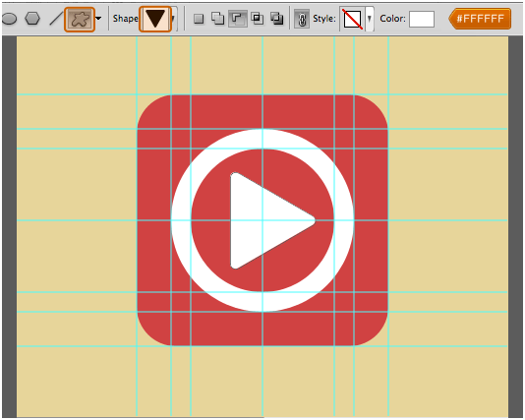Choose Exclude overlapping shape areas mode
The image size is (525, 420).
tap(277, 19)
